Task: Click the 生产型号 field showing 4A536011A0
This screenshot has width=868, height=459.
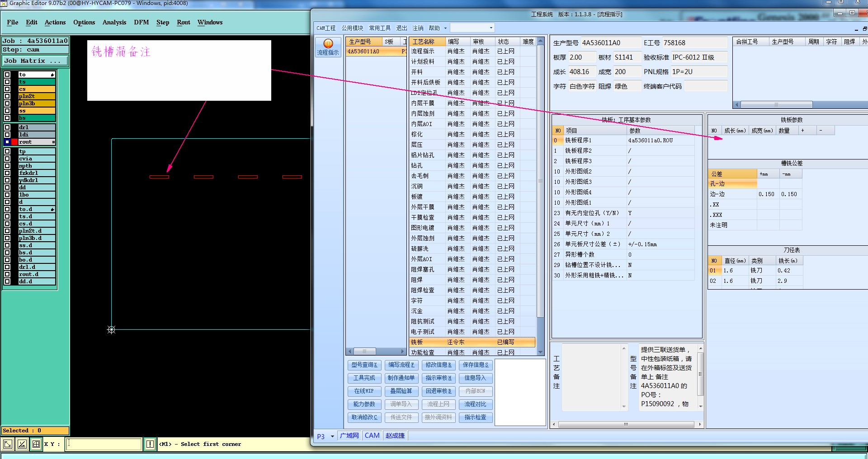Action: [610, 43]
